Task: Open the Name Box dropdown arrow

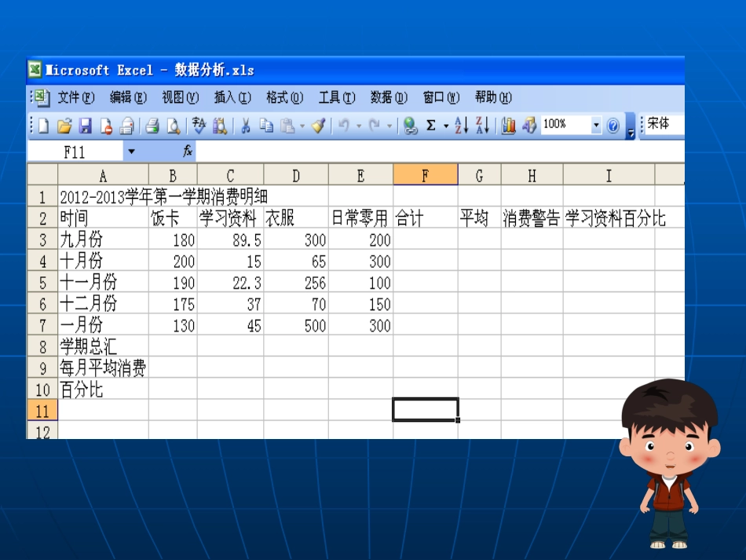Action: 131,152
